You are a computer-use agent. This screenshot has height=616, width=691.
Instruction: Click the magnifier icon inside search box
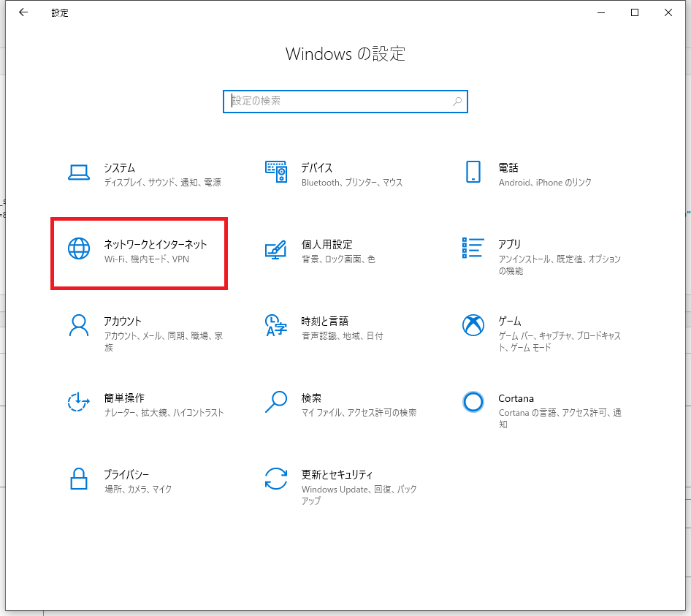point(457,102)
